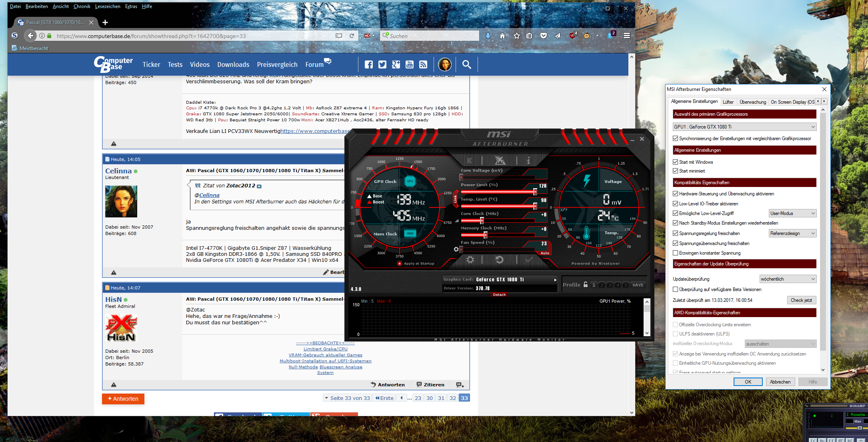Click the Facebook icon in ComputerBase header
This screenshot has height=442, width=868.
point(369,64)
